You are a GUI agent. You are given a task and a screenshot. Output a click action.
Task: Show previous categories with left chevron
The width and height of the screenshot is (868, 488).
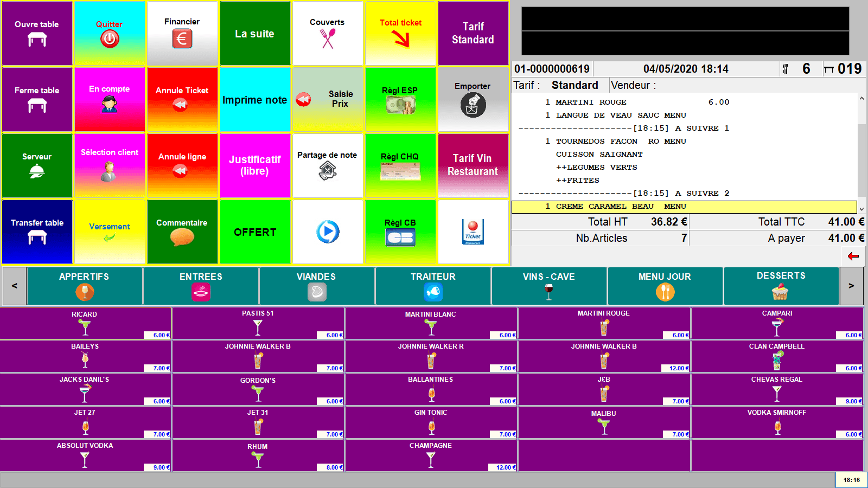pos(15,286)
